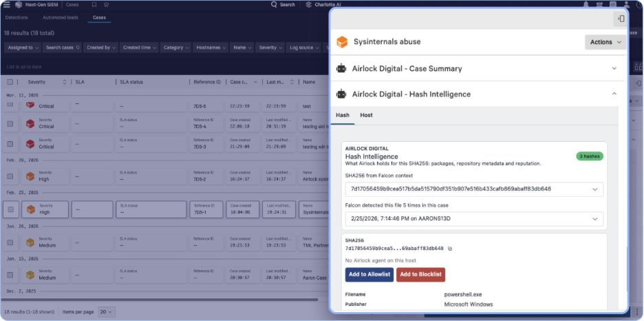644x321 pixels.
Task: Select checkbox for case 7D5-4
Action: [x=10, y=124]
